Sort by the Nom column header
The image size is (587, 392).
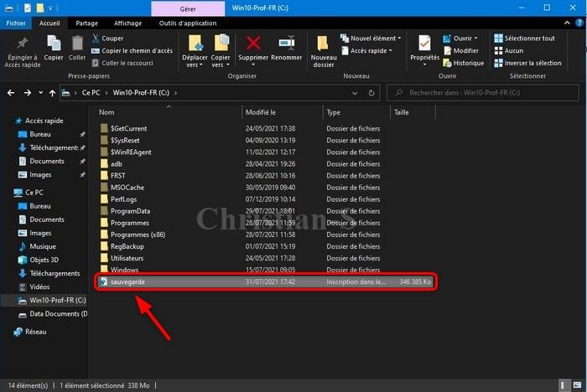106,112
